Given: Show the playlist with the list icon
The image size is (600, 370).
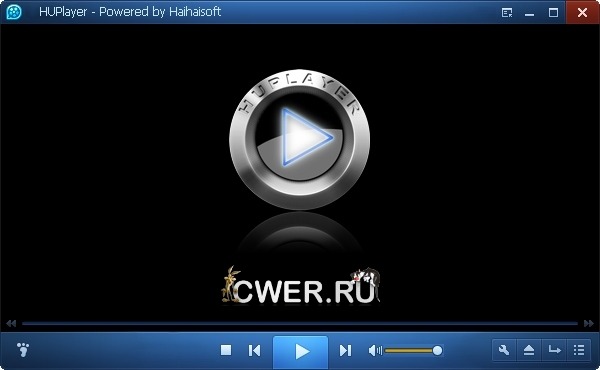Looking at the screenshot, I should 579,350.
